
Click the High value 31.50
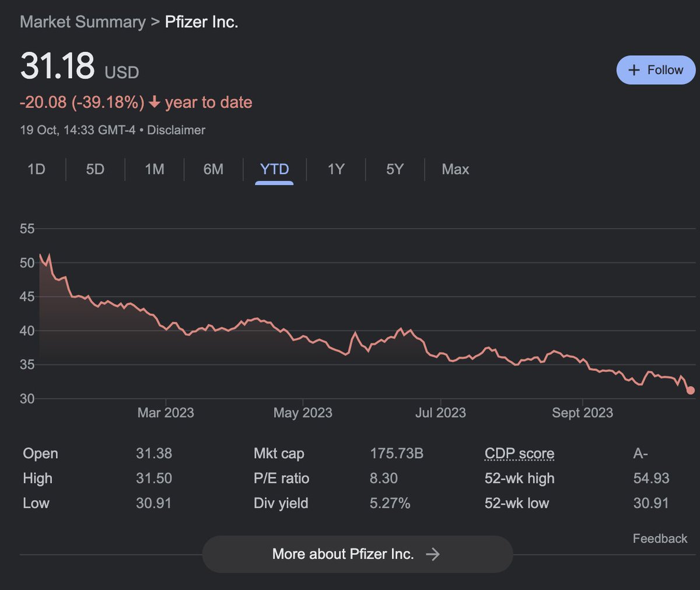coord(154,479)
